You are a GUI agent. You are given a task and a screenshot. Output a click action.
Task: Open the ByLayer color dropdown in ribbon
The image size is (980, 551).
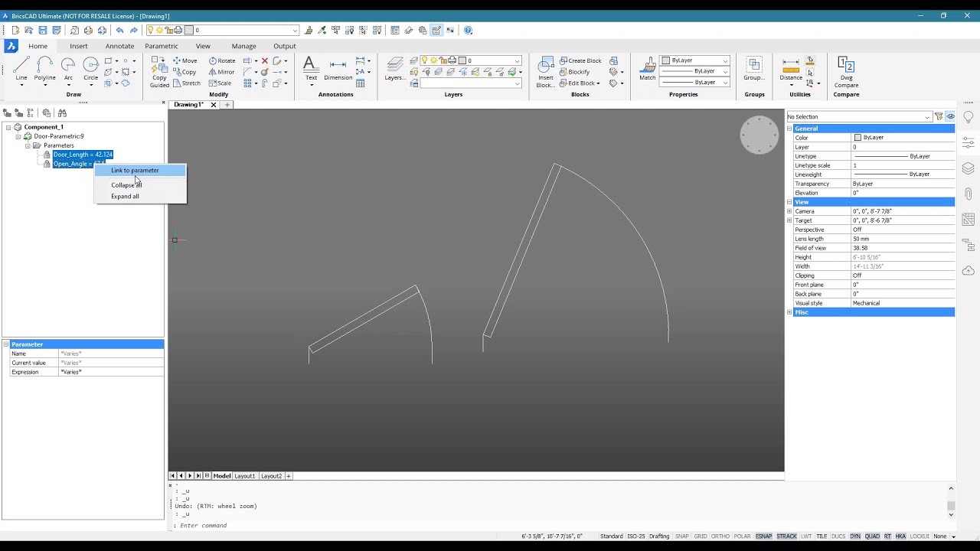pos(694,60)
